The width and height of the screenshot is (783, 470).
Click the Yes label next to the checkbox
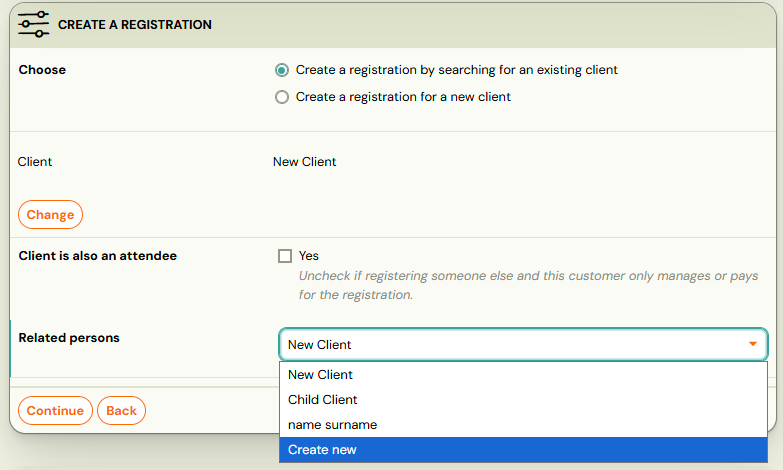pos(309,256)
